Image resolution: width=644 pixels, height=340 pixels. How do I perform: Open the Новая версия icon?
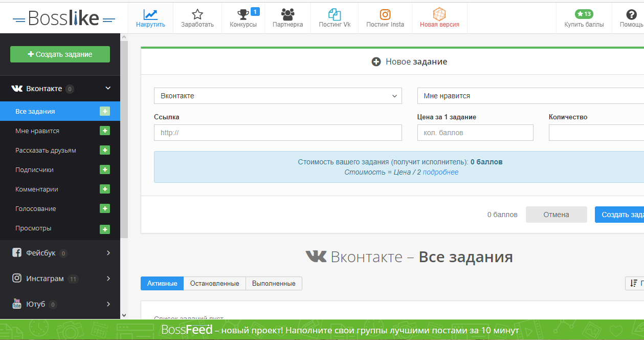(439, 14)
